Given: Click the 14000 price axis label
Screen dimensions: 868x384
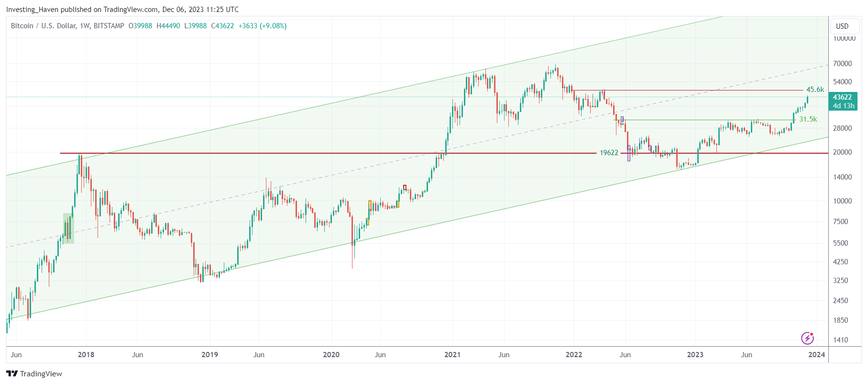Looking at the screenshot, I should (843, 177).
